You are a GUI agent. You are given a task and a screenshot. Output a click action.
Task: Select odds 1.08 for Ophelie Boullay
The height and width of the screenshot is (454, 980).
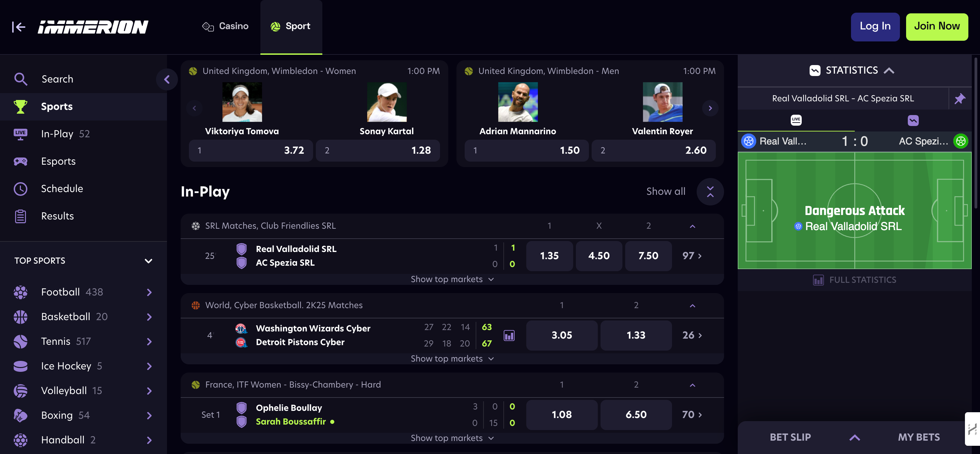click(562, 415)
